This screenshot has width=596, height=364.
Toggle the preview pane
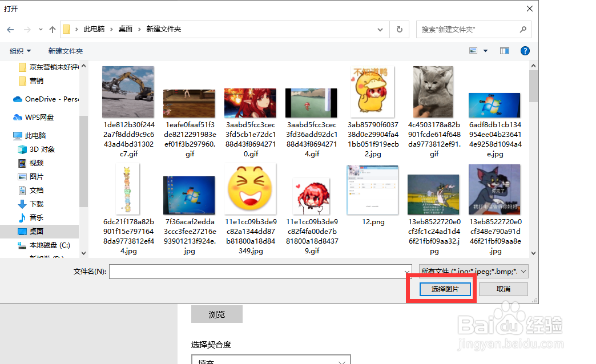pos(505,51)
